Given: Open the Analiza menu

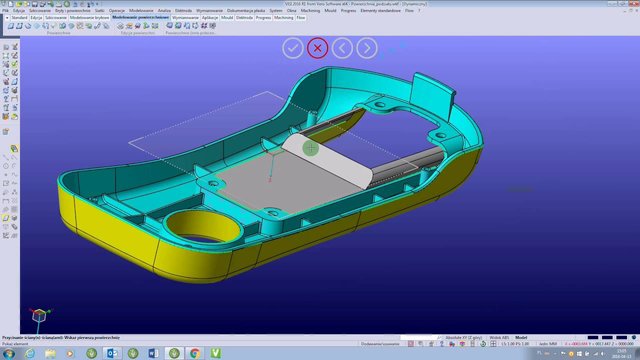Looking at the screenshot, I should point(164,11).
